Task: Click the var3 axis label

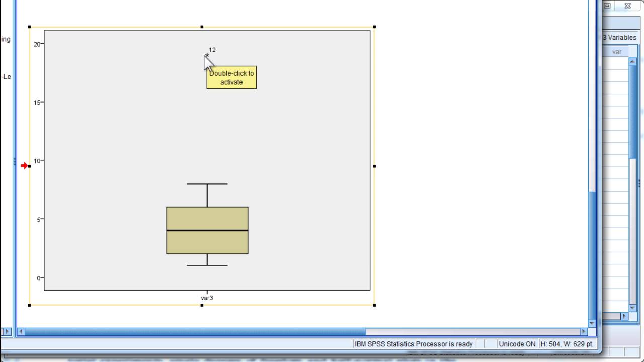Action: (207, 298)
